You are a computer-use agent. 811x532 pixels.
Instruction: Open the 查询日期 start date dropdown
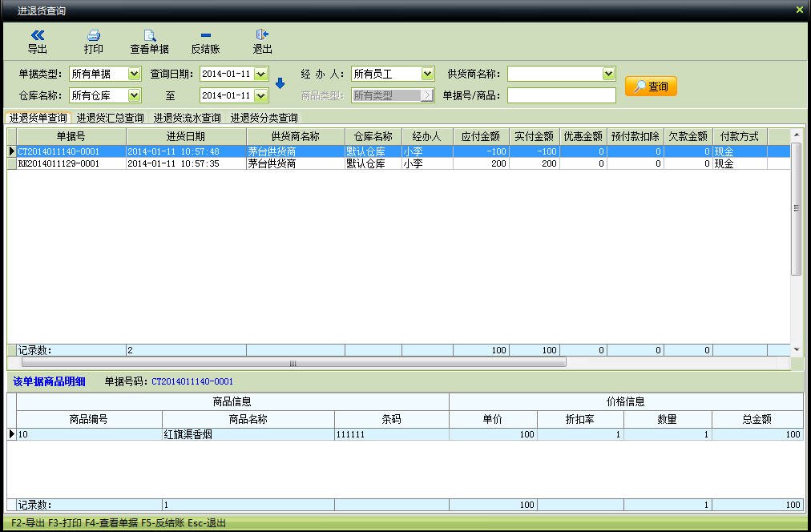261,74
